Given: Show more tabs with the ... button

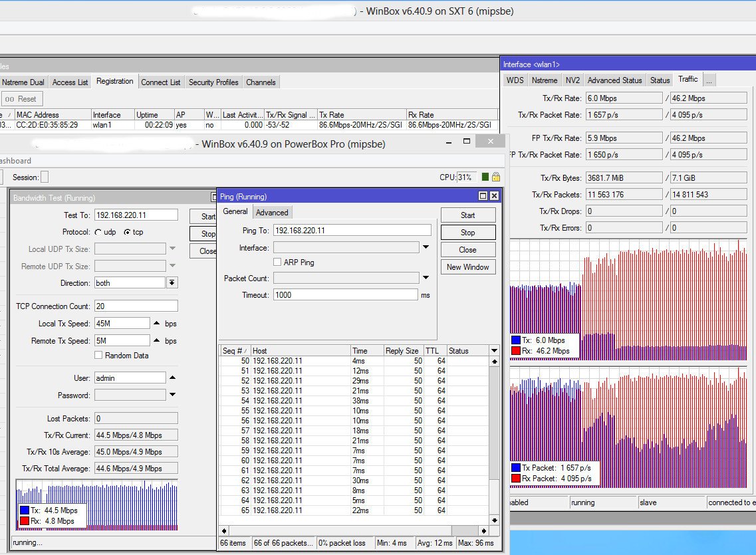Looking at the screenshot, I should [x=709, y=80].
